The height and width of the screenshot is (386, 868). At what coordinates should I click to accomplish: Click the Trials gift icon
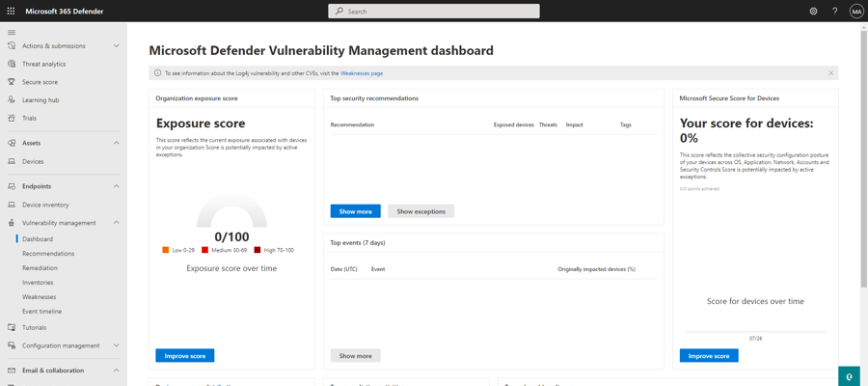pyautogui.click(x=11, y=118)
